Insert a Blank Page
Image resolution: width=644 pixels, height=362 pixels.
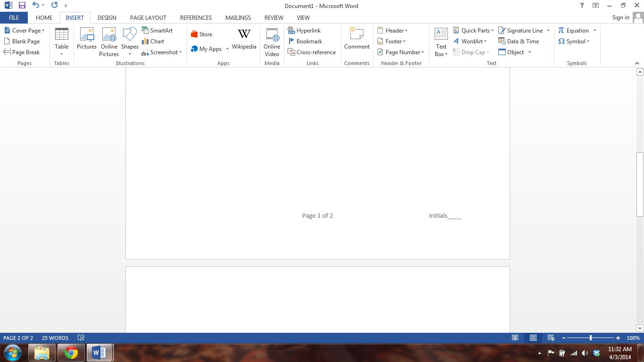tap(22, 41)
